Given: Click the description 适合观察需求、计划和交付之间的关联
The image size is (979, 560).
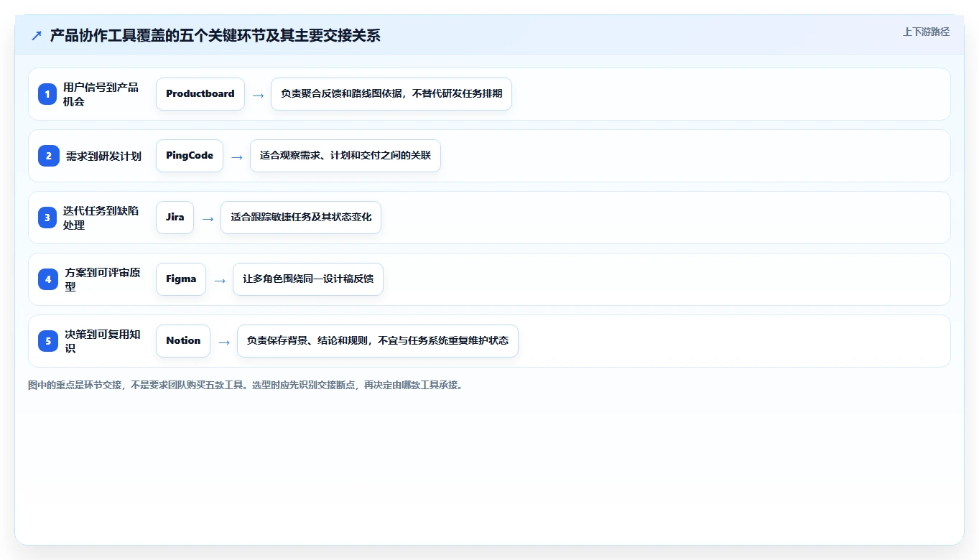Looking at the screenshot, I should [x=345, y=156].
